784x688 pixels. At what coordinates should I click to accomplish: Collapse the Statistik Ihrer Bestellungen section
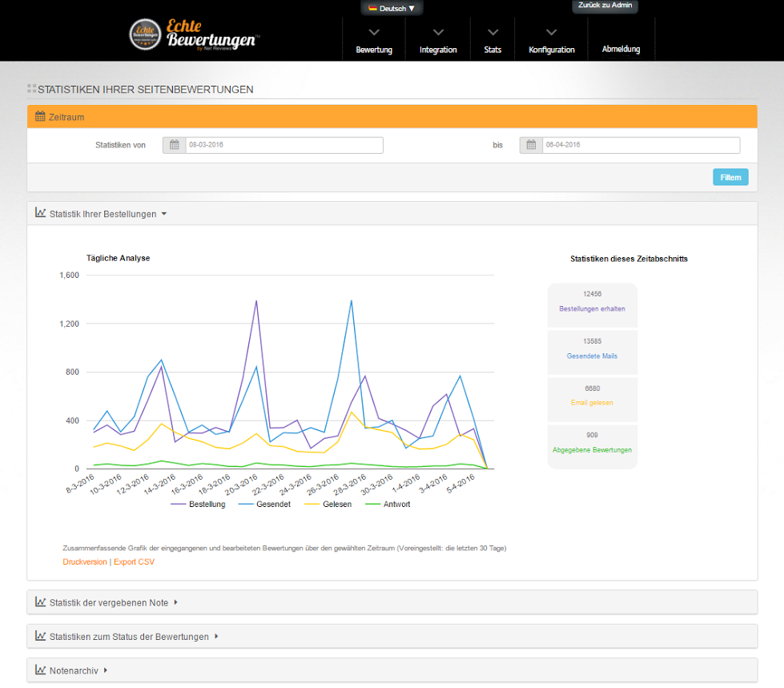[x=164, y=214]
